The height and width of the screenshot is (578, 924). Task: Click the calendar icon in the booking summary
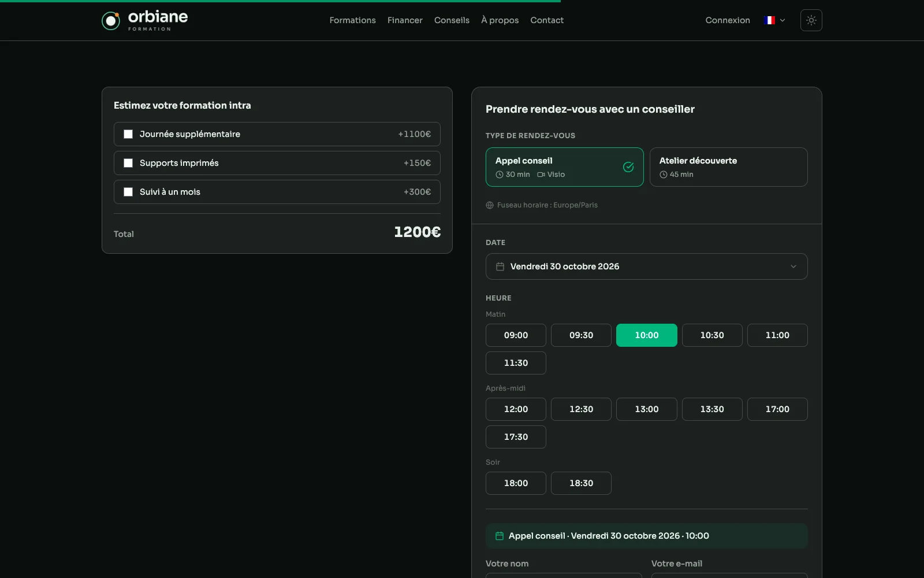[500, 536]
